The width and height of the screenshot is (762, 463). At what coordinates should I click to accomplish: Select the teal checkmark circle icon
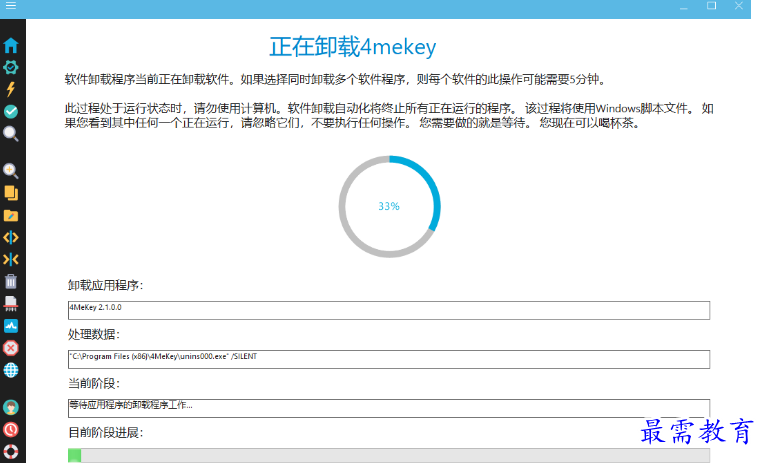coord(11,112)
